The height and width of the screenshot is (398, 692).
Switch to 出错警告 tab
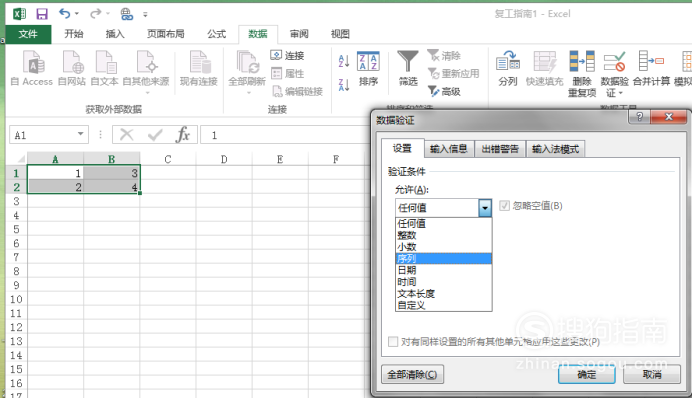[x=500, y=149]
